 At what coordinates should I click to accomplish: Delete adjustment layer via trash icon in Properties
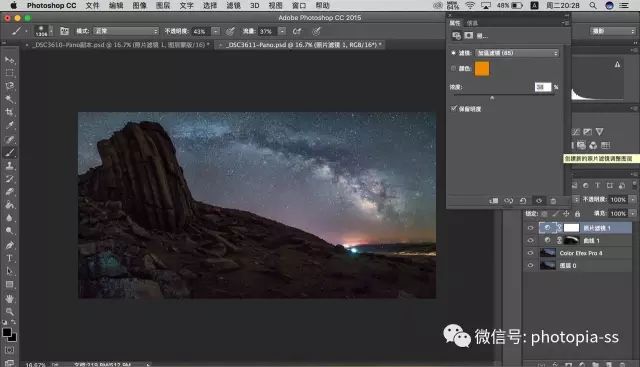click(553, 200)
